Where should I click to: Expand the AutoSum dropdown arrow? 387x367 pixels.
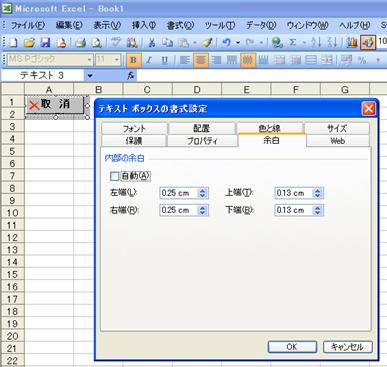(304, 43)
